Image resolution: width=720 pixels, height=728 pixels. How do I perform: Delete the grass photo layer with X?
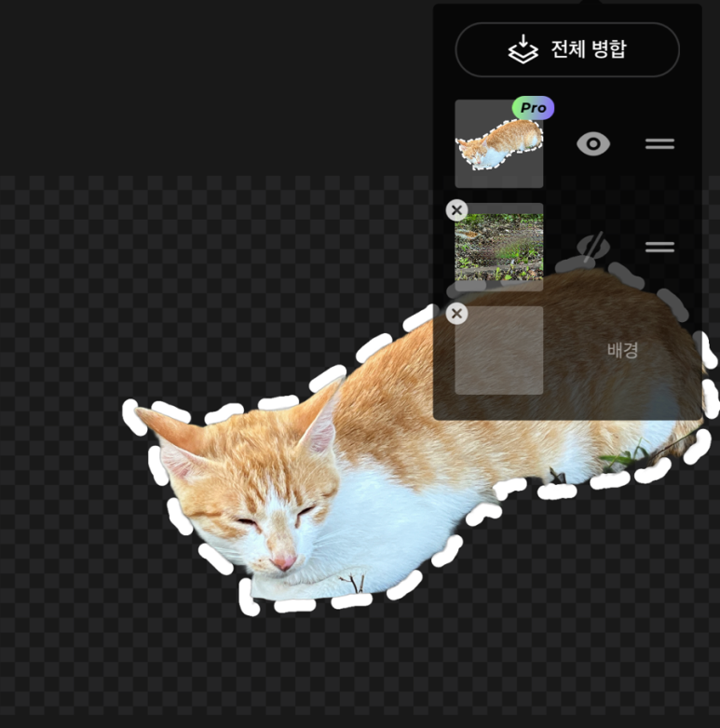(x=456, y=210)
